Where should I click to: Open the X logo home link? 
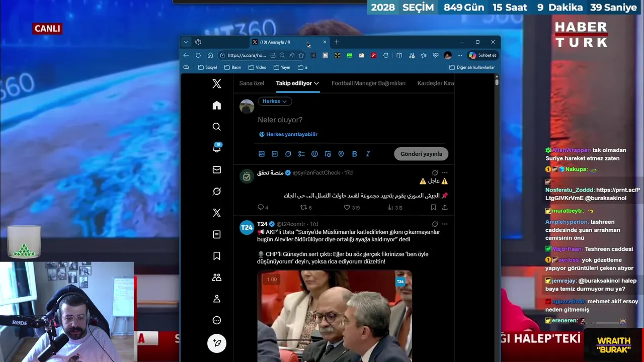217,84
